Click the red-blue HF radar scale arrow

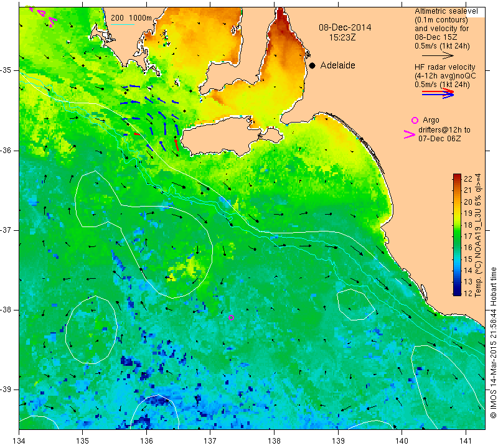(438, 93)
